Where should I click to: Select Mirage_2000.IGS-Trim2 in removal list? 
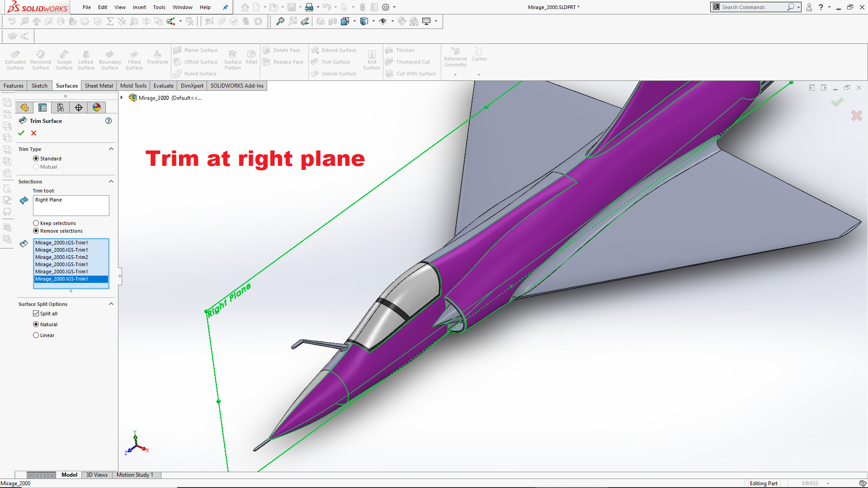(x=62, y=257)
